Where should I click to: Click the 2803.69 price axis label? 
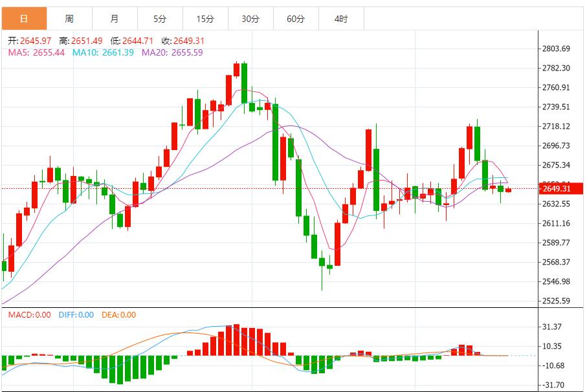(x=557, y=49)
